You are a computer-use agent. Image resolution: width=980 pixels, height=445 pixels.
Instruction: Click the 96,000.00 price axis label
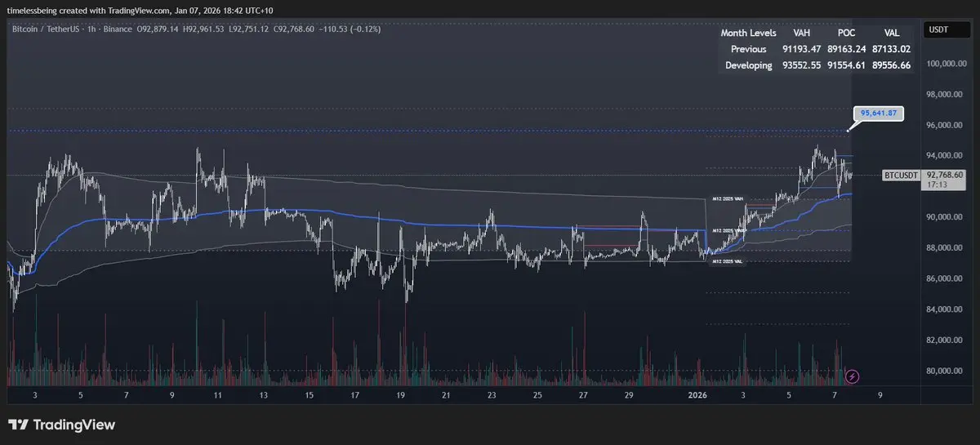[946, 125]
